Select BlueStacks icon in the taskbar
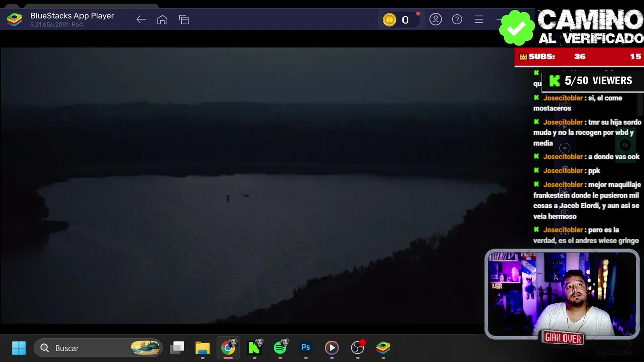 (x=383, y=348)
